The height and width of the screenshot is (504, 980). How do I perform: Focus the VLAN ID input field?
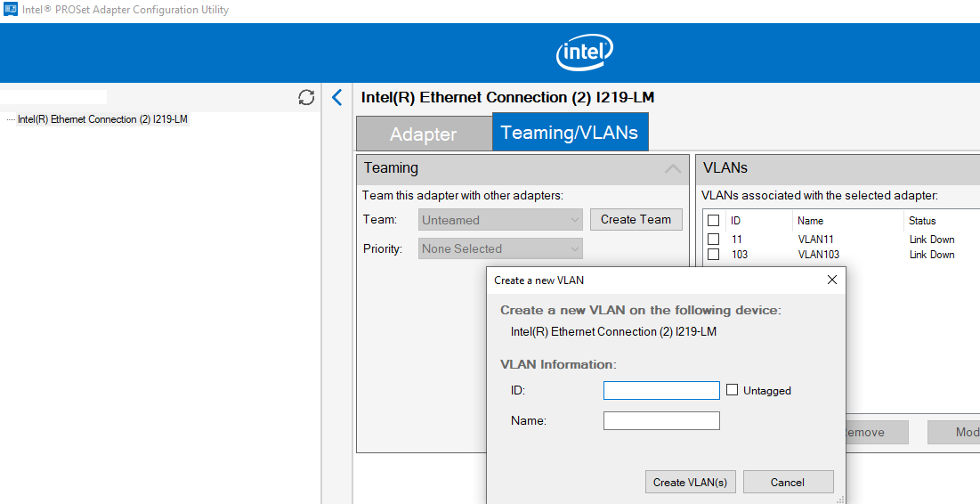pos(661,390)
